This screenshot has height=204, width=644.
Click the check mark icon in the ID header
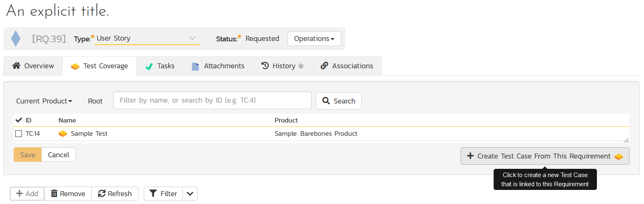click(x=19, y=120)
